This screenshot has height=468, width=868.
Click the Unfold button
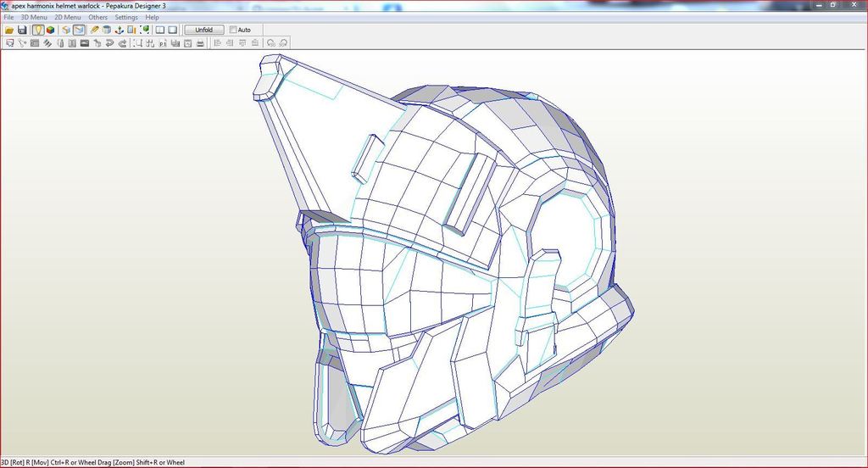pyautogui.click(x=203, y=30)
